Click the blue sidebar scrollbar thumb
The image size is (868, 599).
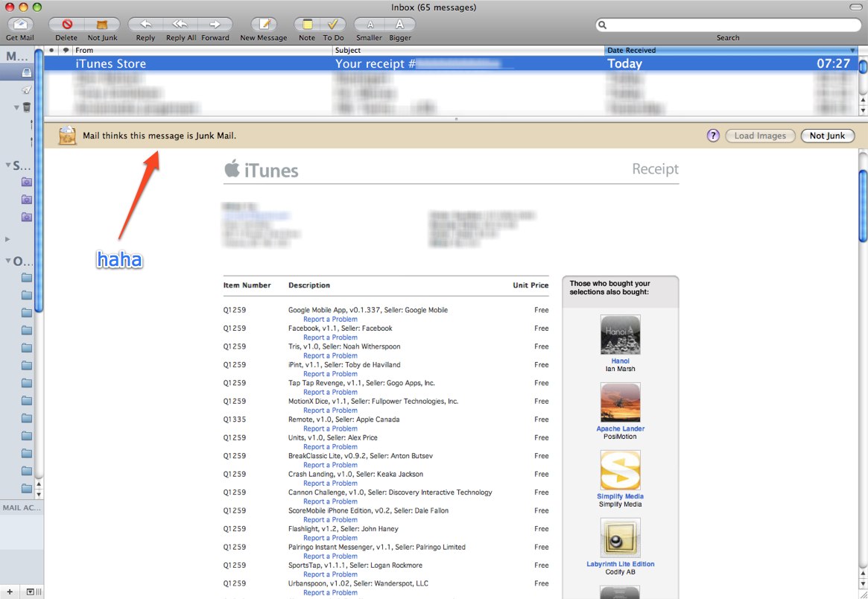[x=39, y=182]
